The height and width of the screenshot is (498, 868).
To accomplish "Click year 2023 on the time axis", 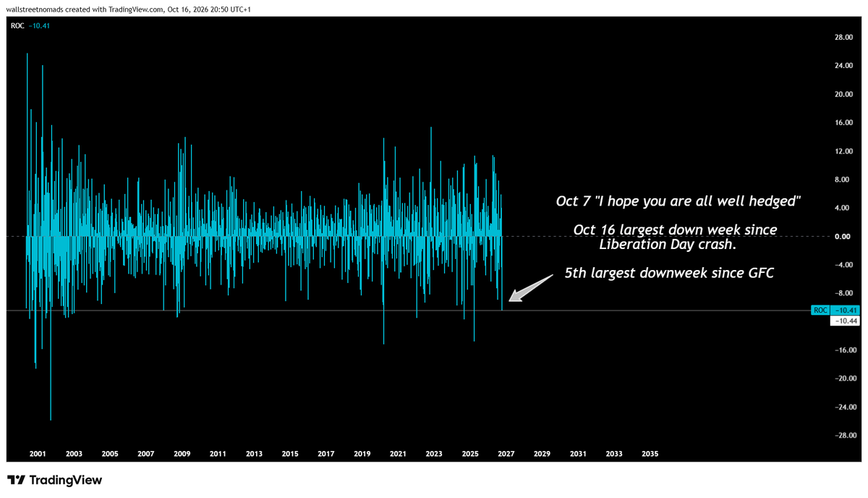I will 434,454.
